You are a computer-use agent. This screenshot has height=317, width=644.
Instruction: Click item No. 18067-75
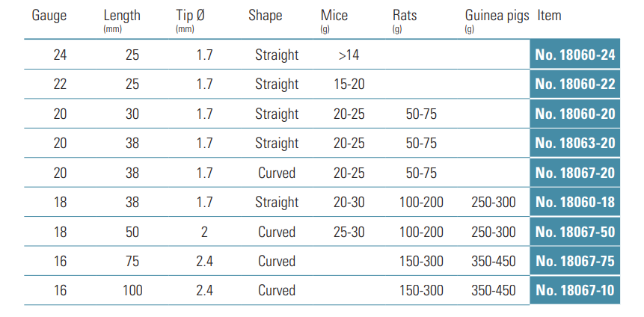[575, 261]
